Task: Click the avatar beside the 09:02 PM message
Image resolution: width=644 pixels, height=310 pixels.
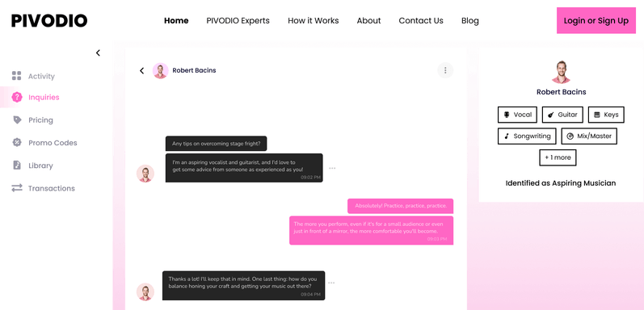Action: coord(145,174)
